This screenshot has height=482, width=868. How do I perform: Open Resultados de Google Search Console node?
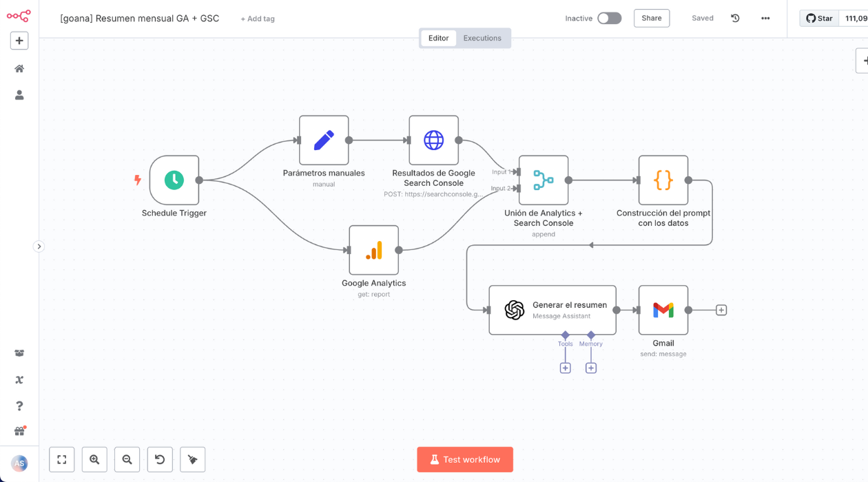tap(433, 140)
